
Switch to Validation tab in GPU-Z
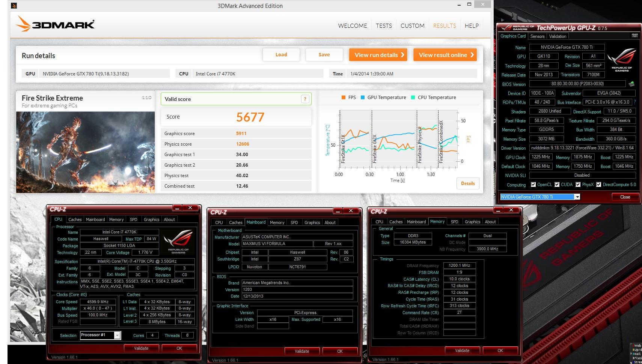(558, 36)
